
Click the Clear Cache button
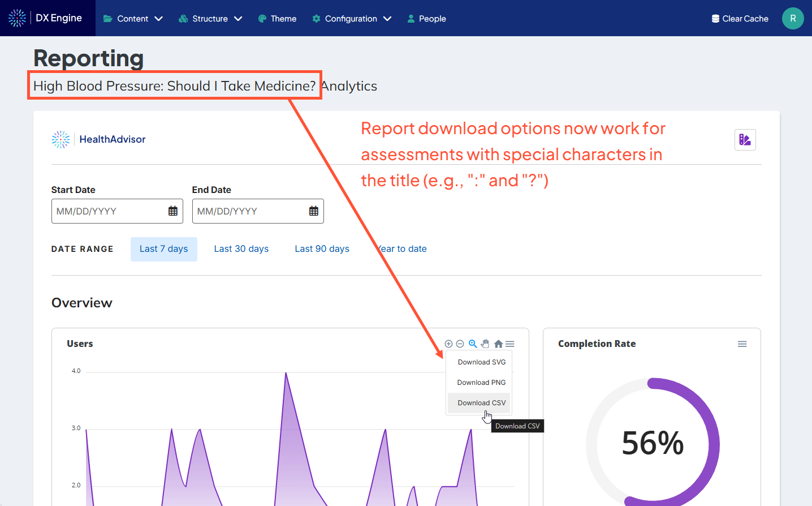740,19
